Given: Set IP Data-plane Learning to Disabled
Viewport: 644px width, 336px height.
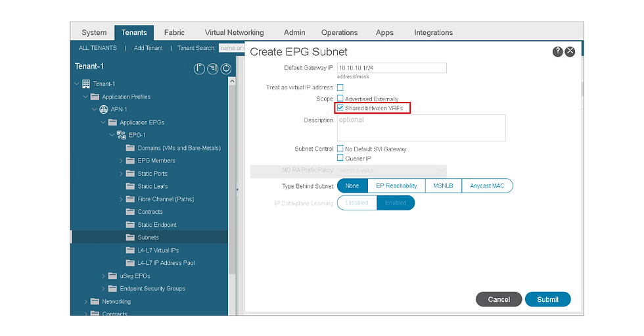Looking at the screenshot, I should [357, 203].
